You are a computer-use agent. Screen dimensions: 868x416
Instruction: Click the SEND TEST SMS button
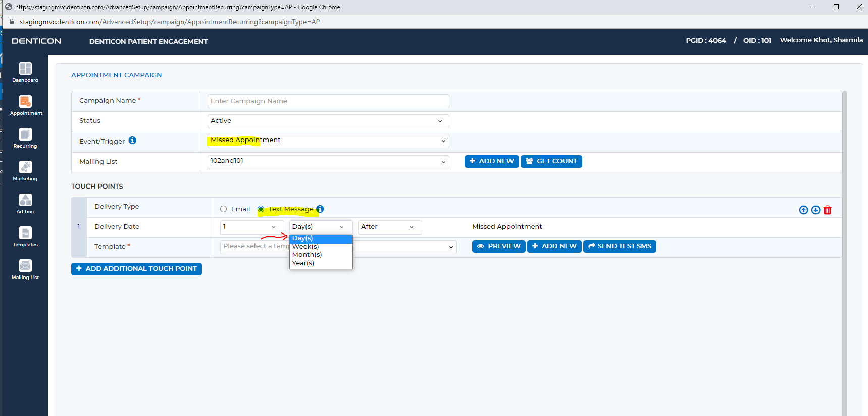pos(620,246)
